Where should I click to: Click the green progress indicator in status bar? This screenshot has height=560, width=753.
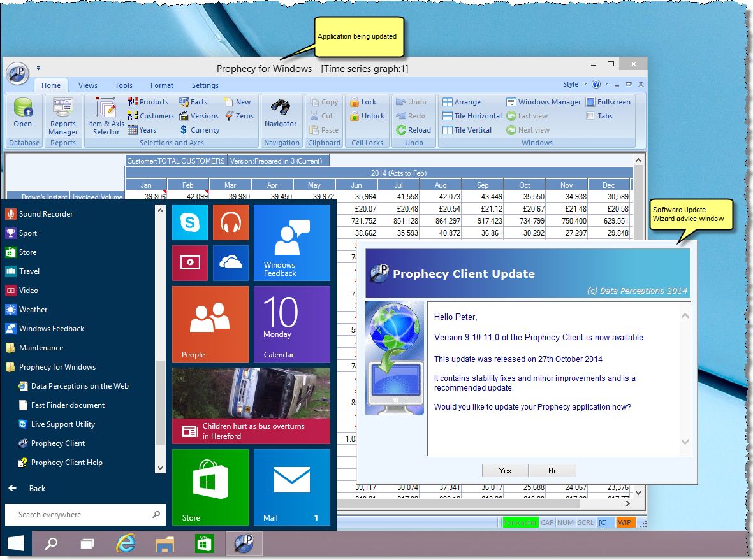(x=520, y=522)
